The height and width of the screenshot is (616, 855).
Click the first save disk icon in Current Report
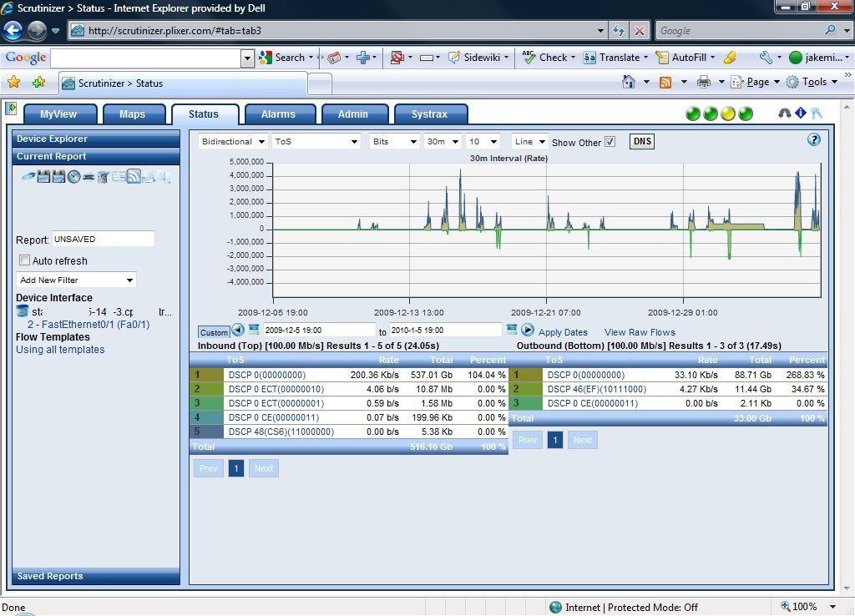[x=43, y=176]
